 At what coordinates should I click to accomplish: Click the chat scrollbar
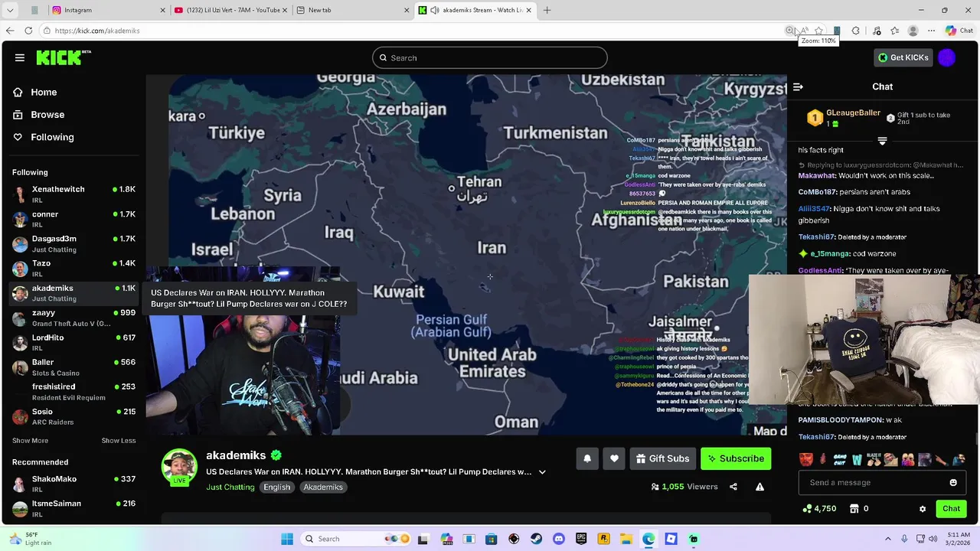pos(976,438)
